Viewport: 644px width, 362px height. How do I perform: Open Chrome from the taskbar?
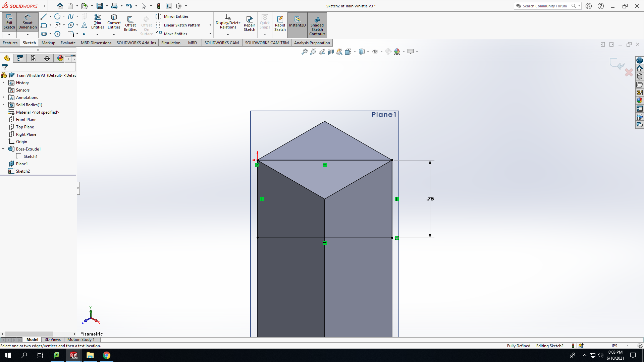click(107, 355)
